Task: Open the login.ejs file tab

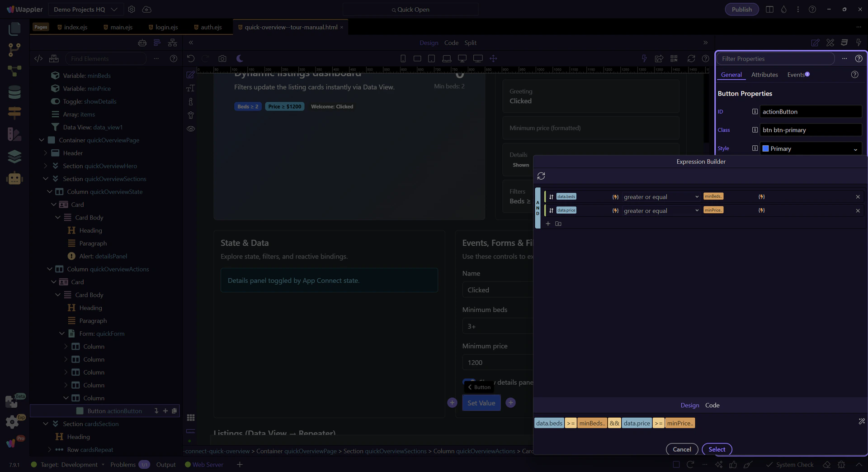Action: pyautogui.click(x=166, y=27)
